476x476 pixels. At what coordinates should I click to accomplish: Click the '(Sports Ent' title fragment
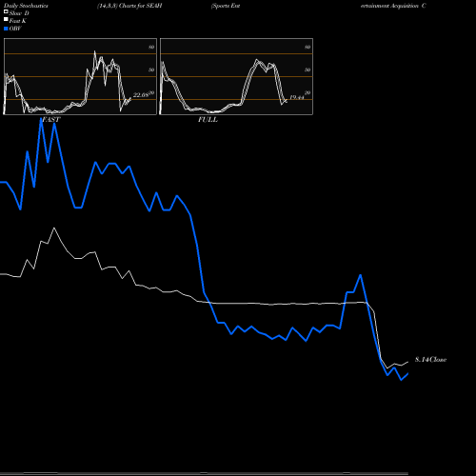pos(226,6)
